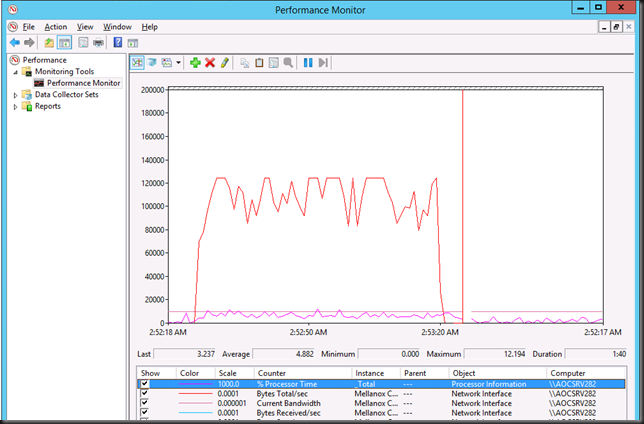Screen dimensions: 644x424
Task: Click the Zoom magnifier icon
Action: [x=288, y=62]
